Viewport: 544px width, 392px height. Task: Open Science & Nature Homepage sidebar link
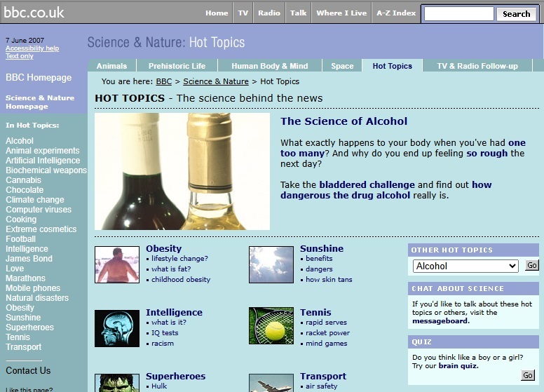[x=40, y=102]
